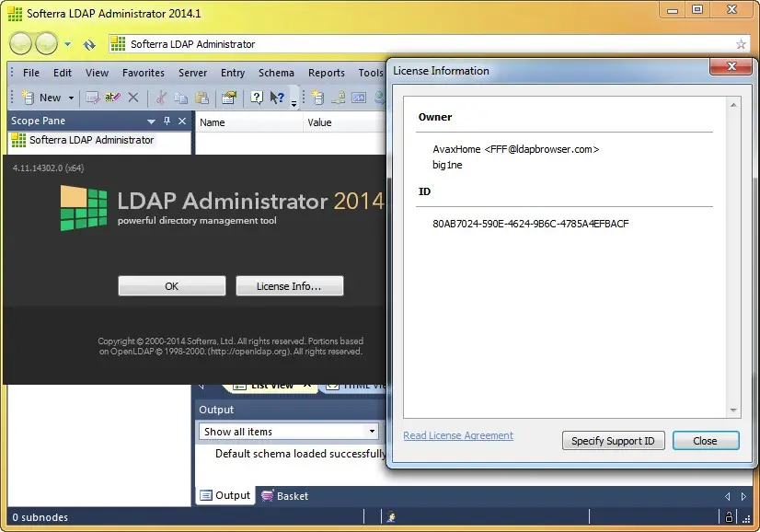Open the Favorites menu
This screenshot has height=532, width=760.
click(143, 73)
